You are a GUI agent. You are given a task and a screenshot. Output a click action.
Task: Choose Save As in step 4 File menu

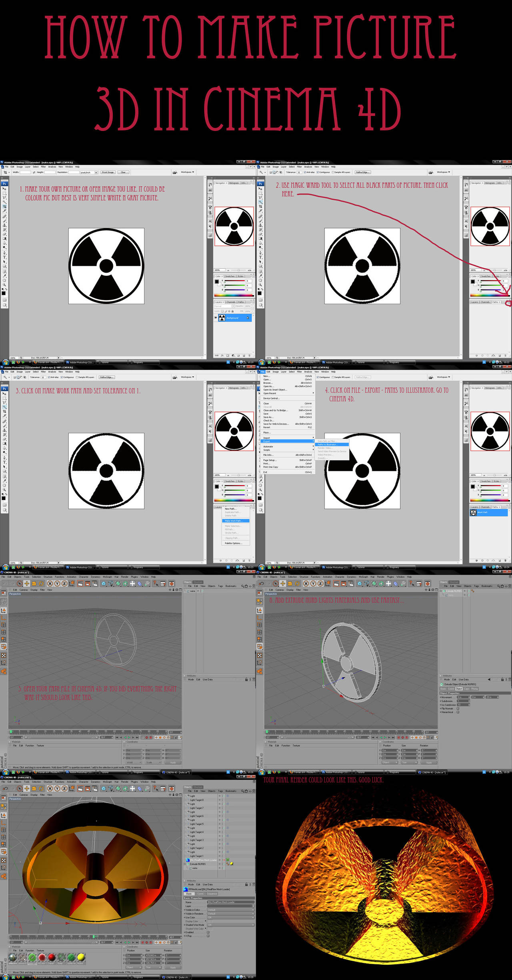(288, 417)
